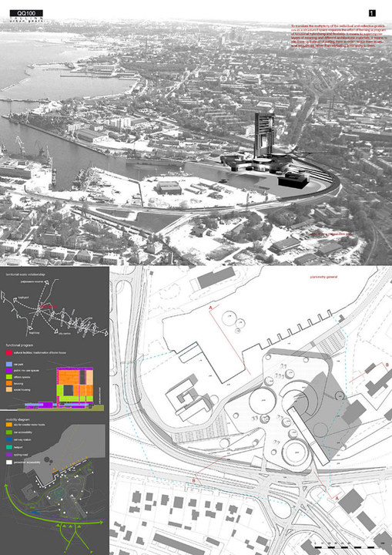The image size is (392, 555).
Task: Click the orange slip for boats swatch
Action: pyautogui.click(x=8, y=425)
